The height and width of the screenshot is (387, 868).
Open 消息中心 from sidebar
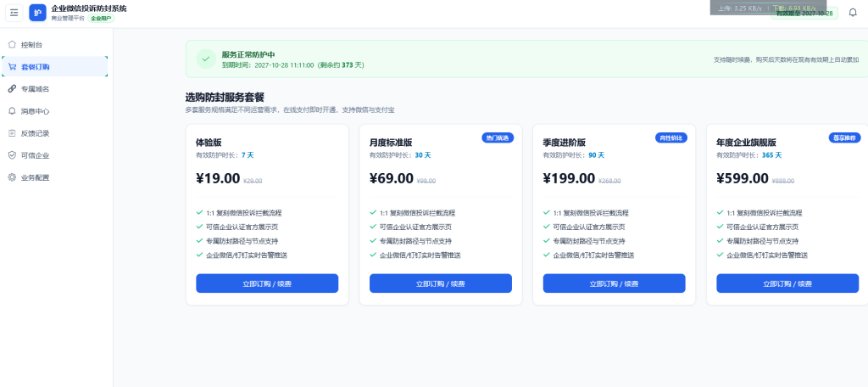(x=55, y=111)
